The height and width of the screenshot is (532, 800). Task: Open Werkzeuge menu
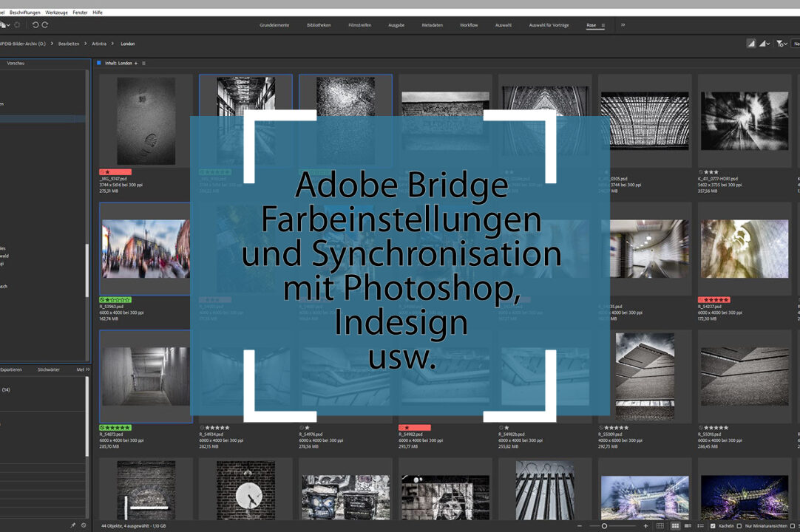pos(56,13)
